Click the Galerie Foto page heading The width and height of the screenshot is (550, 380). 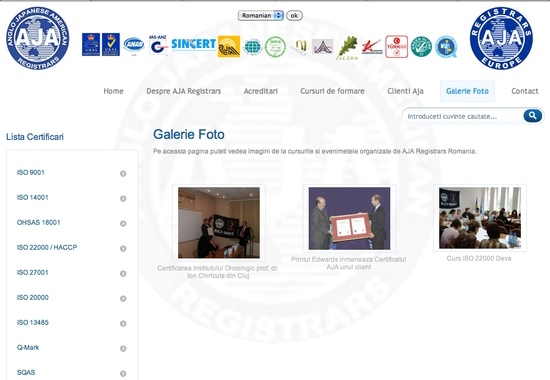[189, 134]
